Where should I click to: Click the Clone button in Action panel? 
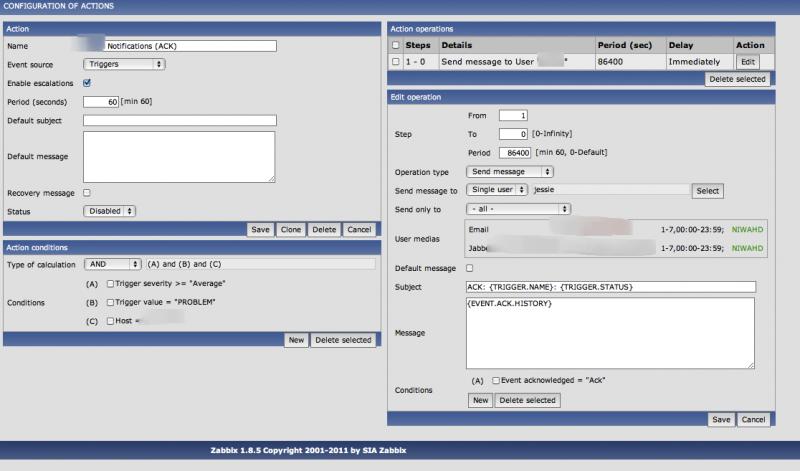(290, 229)
